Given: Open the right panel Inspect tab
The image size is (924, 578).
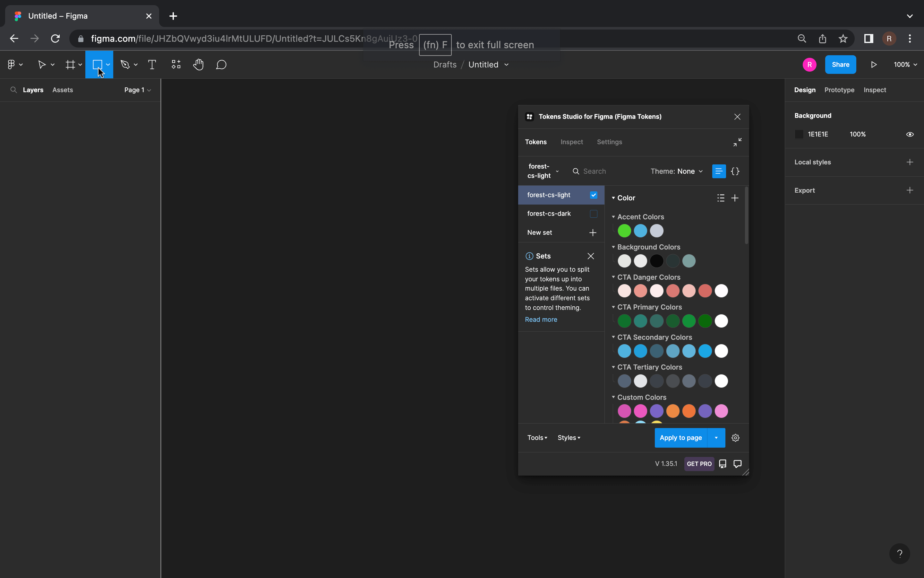Looking at the screenshot, I should coord(875,90).
